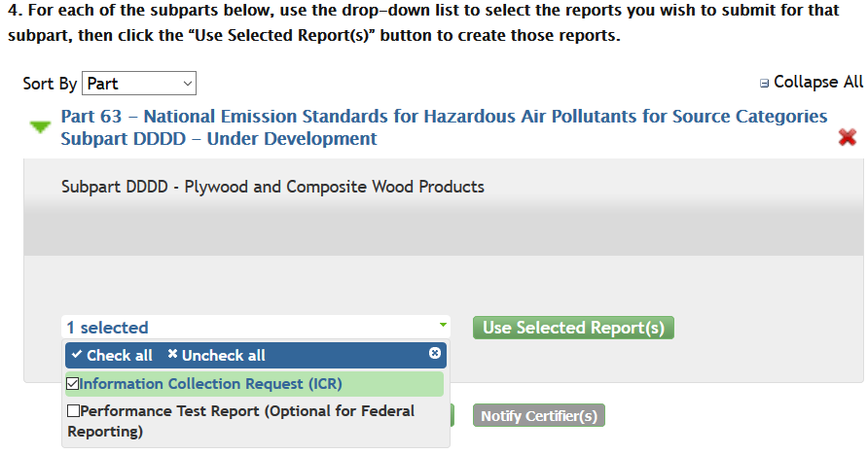This screenshot has width=868, height=455.
Task: Select the Information Collection Request option label
Action: point(211,383)
